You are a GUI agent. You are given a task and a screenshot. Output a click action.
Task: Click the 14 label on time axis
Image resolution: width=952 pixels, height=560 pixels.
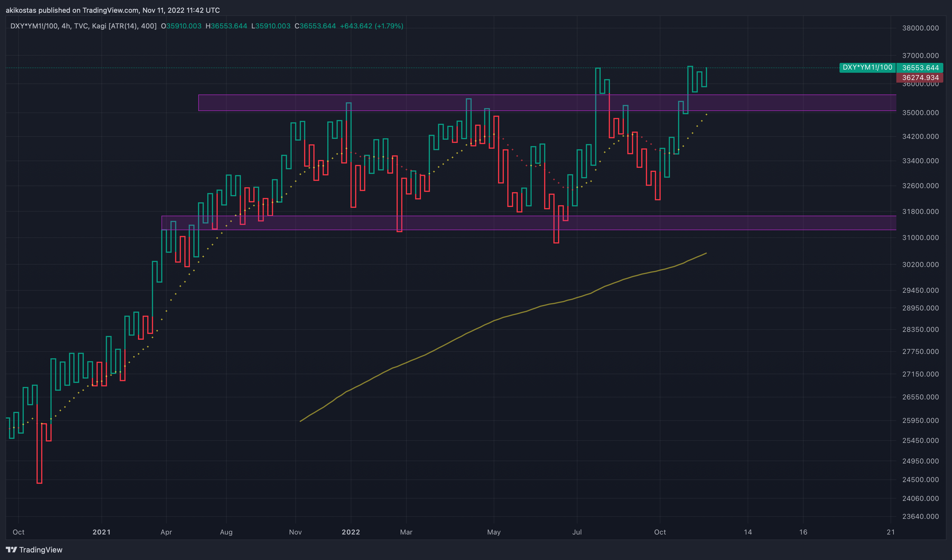748,532
